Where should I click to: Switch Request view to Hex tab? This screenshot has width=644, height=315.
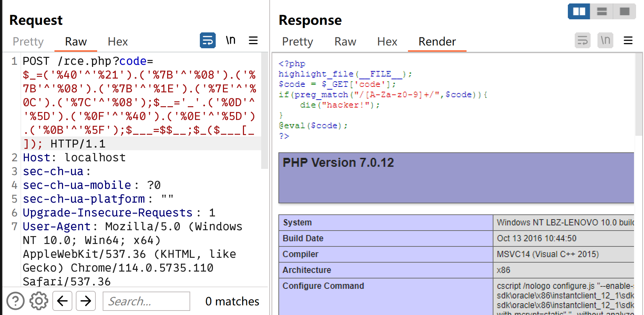tap(118, 42)
